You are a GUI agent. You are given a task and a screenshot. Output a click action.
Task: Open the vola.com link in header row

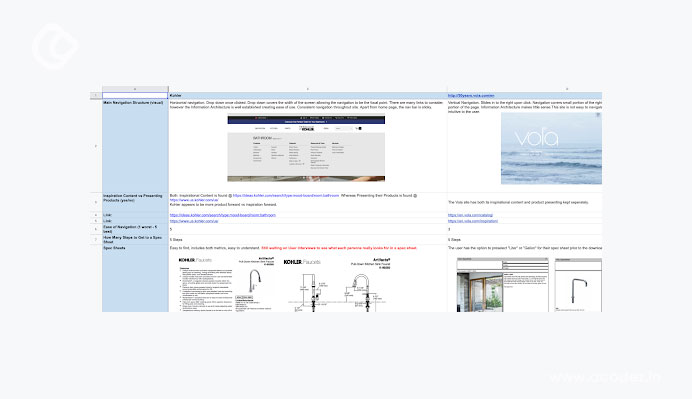point(471,95)
